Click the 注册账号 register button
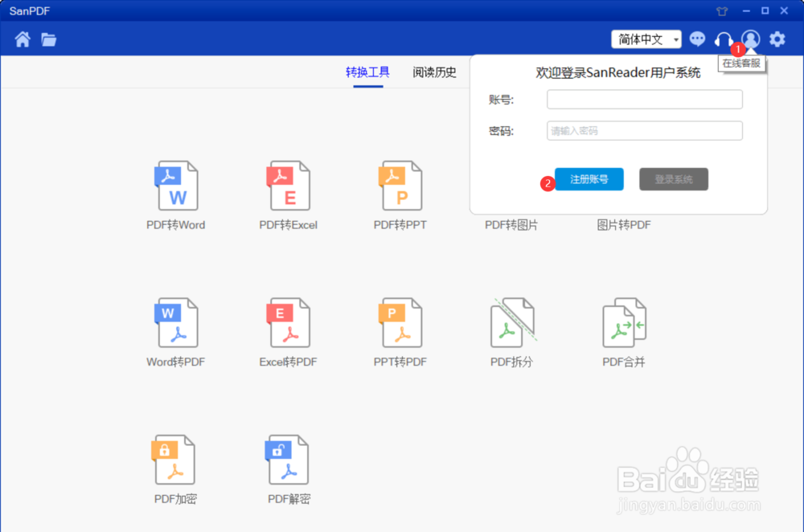Image resolution: width=804 pixels, height=532 pixels. pos(589,179)
